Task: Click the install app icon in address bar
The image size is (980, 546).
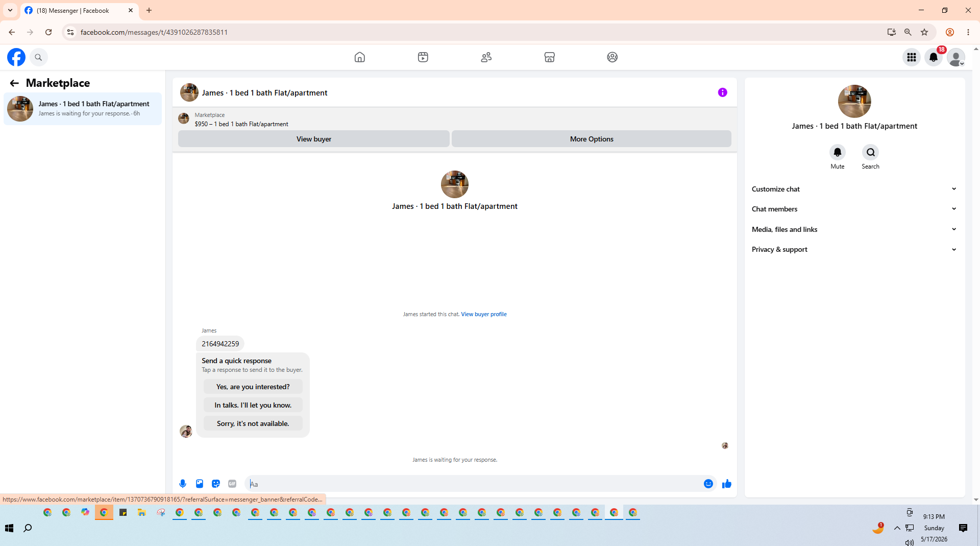Action: 892,32
